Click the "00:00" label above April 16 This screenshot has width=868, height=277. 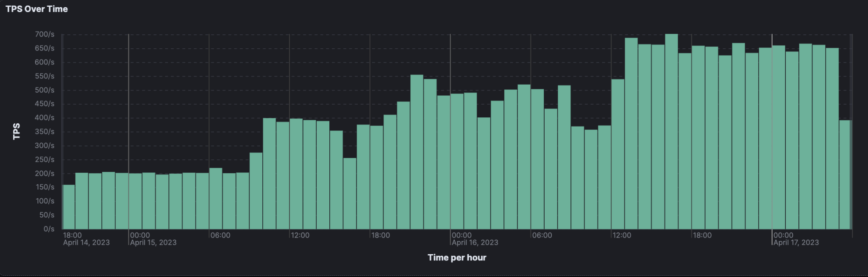click(462, 235)
